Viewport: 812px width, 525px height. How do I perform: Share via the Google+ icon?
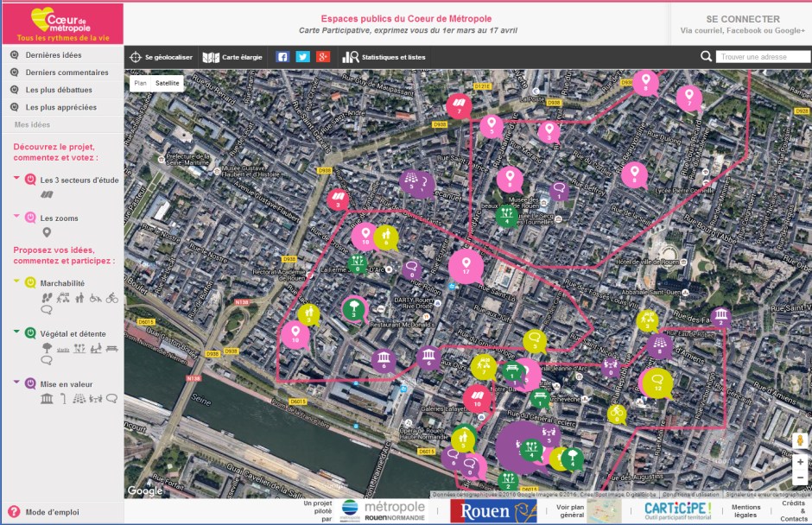[323, 57]
